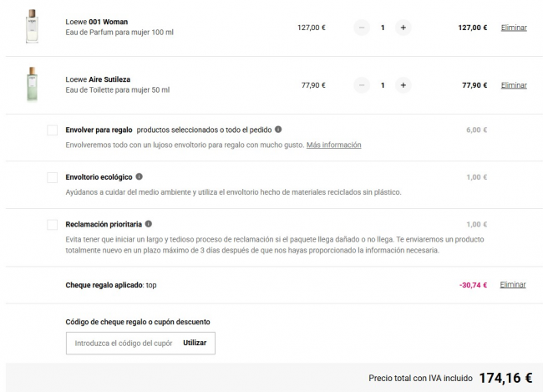Open the Más información link
This screenshot has width=543, height=392.
tap(333, 145)
